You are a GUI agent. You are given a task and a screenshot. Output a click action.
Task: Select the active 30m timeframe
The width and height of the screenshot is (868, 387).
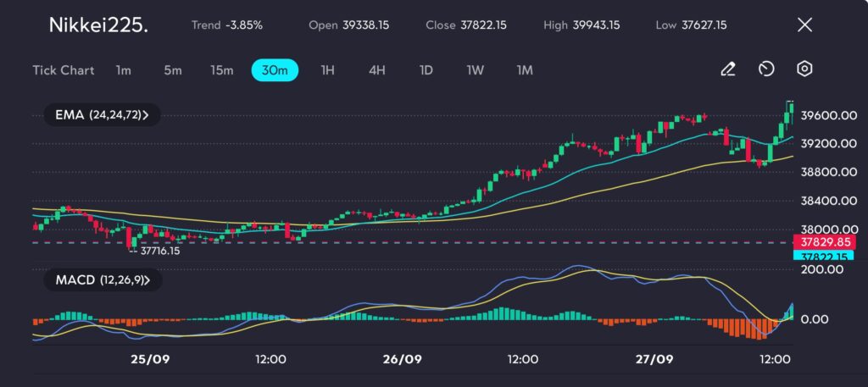[275, 70]
